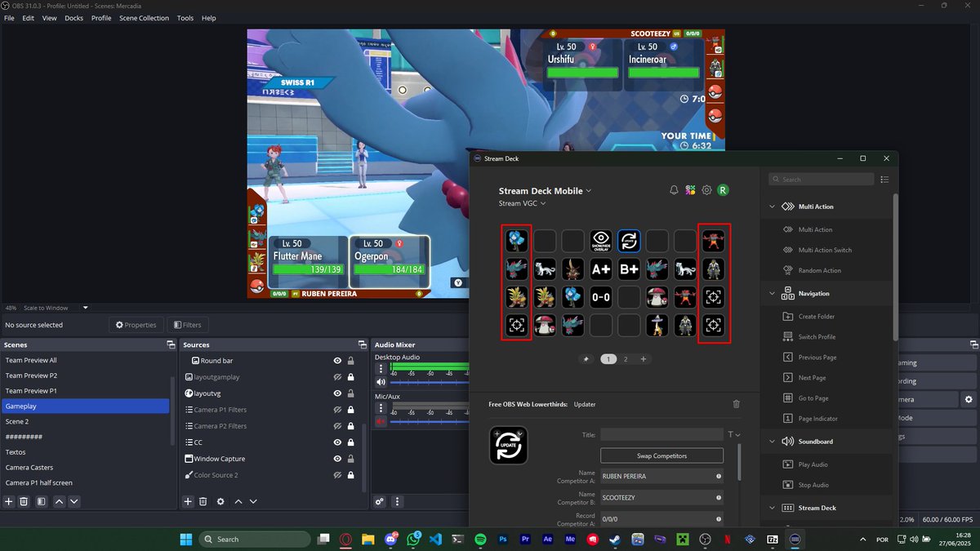
Task: Open Desktop Audio three-dot options
Action: pyautogui.click(x=381, y=369)
